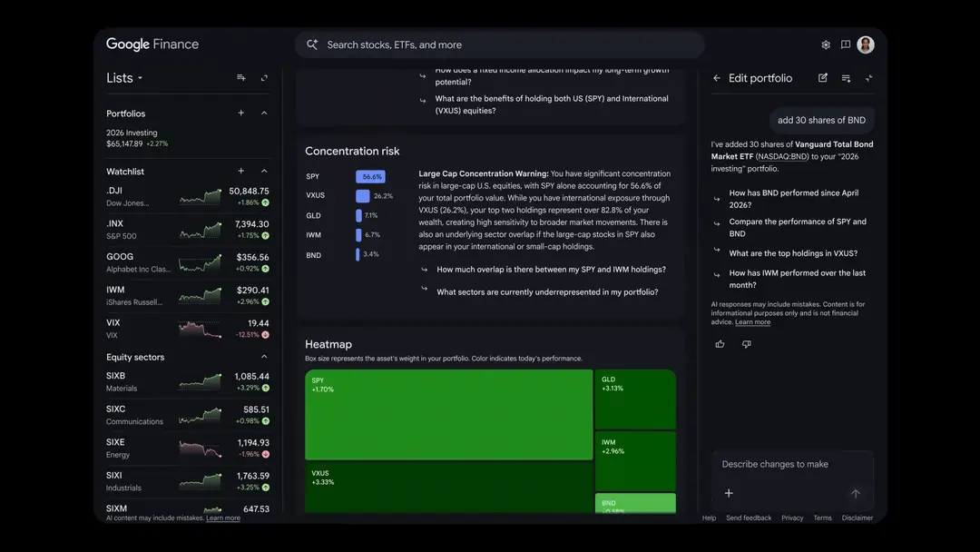Collapse the Equity sectors section

264,357
